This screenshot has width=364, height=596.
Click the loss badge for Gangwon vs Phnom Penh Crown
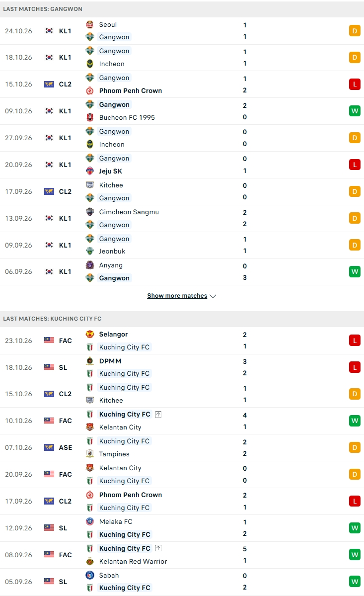pyautogui.click(x=355, y=85)
